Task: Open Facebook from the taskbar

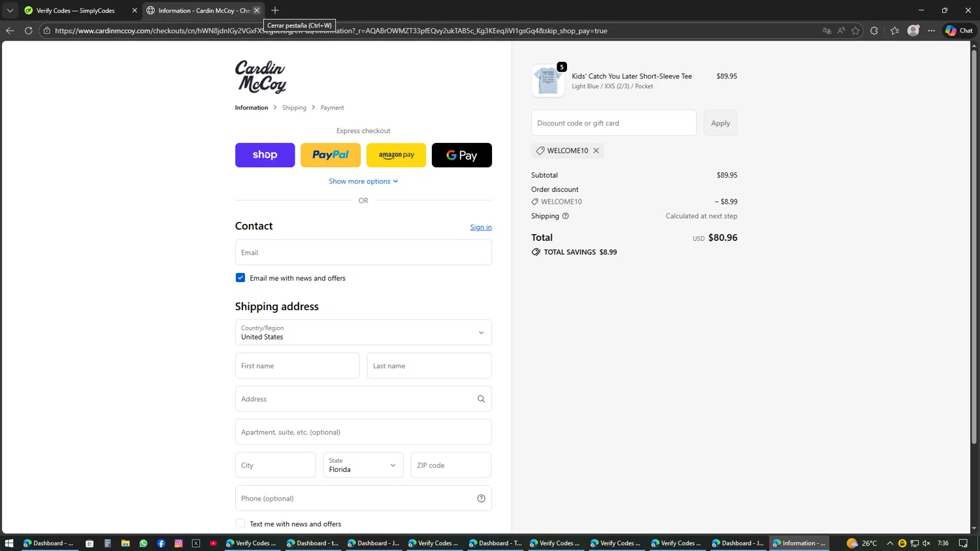Action: click(x=161, y=543)
